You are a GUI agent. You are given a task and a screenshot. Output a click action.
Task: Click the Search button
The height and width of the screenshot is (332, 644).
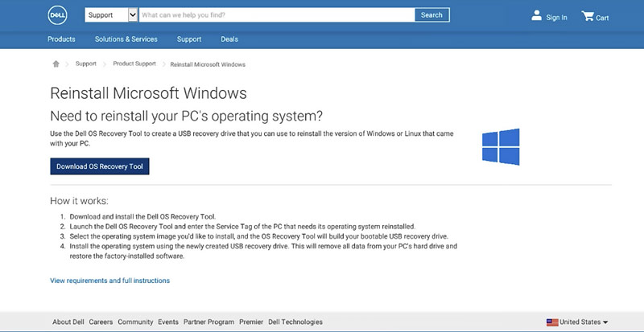pyautogui.click(x=431, y=15)
